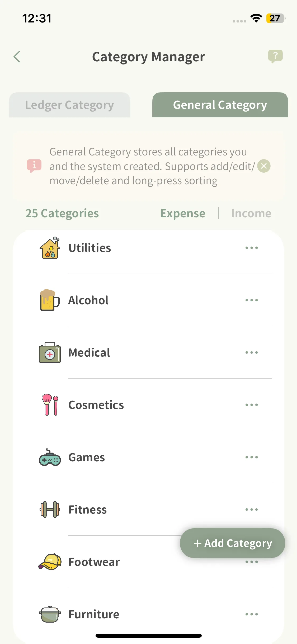Screen dimensions: 297x644
Task: Tap the Games controller icon
Action: point(50,457)
